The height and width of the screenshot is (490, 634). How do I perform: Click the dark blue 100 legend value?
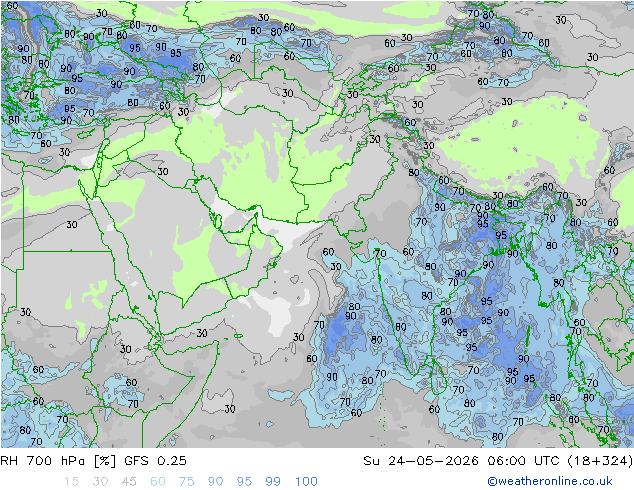pyautogui.click(x=306, y=482)
